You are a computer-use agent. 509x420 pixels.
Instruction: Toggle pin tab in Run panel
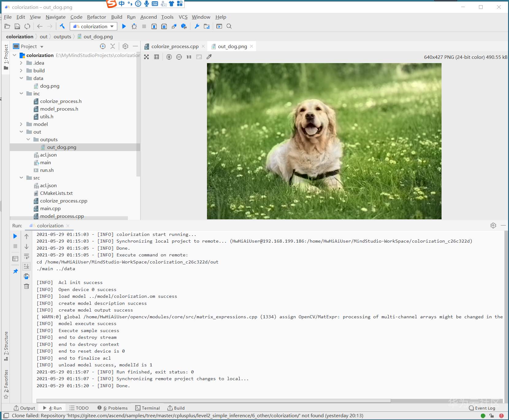click(15, 271)
